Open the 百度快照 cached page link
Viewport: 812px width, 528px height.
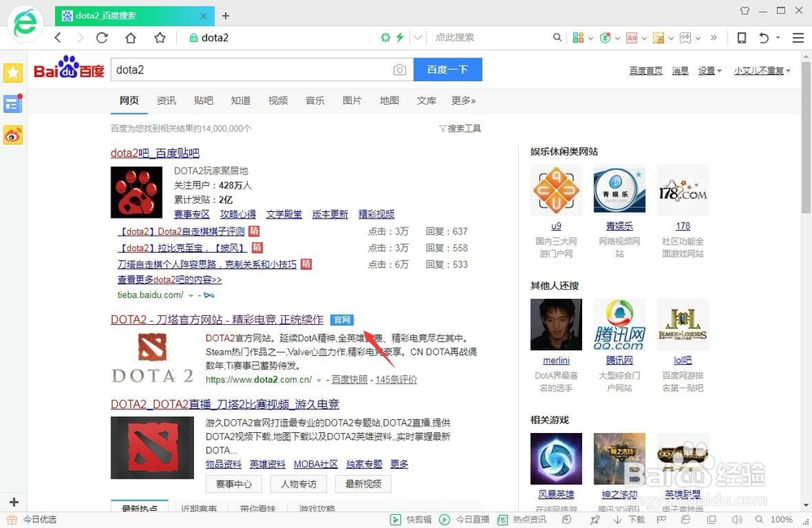[349, 380]
